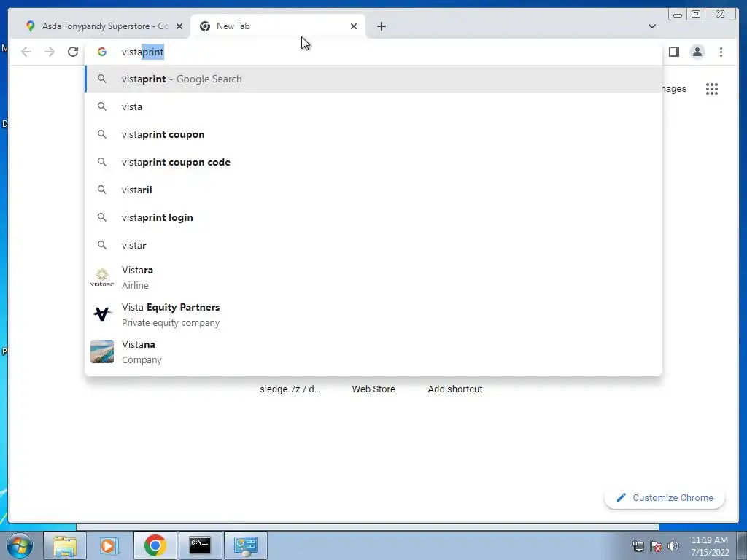Choose vistaprint - Google Search suggestion

tap(373, 79)
